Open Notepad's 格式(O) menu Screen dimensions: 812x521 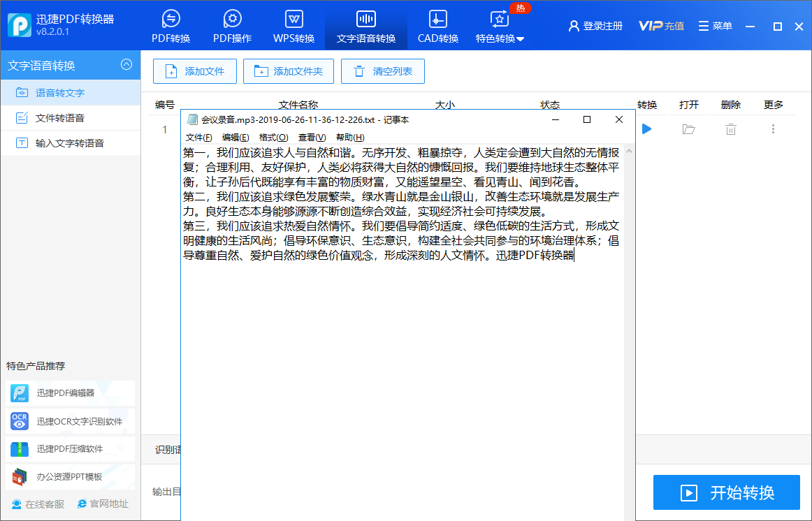(273, 137)
